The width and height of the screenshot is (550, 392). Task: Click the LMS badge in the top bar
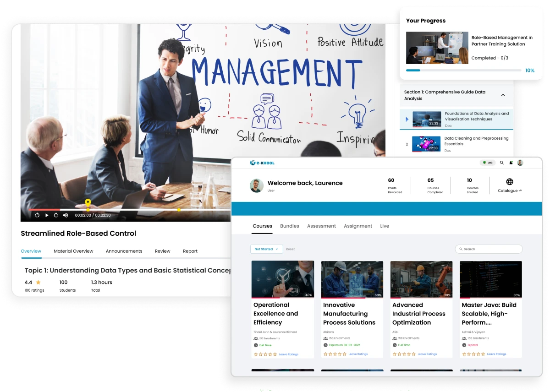coord(487,163)
